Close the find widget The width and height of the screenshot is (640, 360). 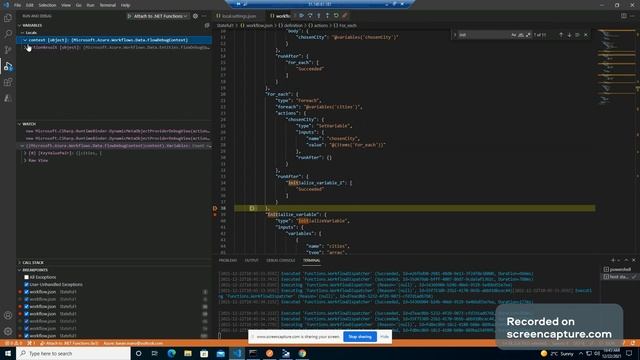[586, 35]
